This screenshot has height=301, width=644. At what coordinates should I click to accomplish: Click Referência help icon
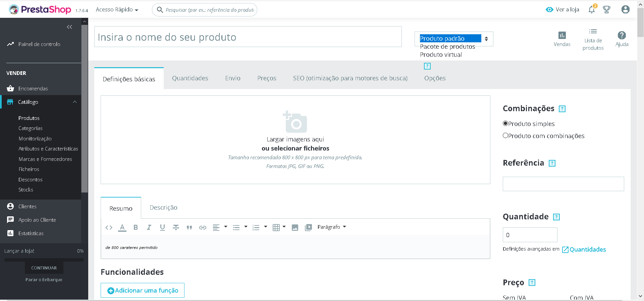(x=552, y=163)
